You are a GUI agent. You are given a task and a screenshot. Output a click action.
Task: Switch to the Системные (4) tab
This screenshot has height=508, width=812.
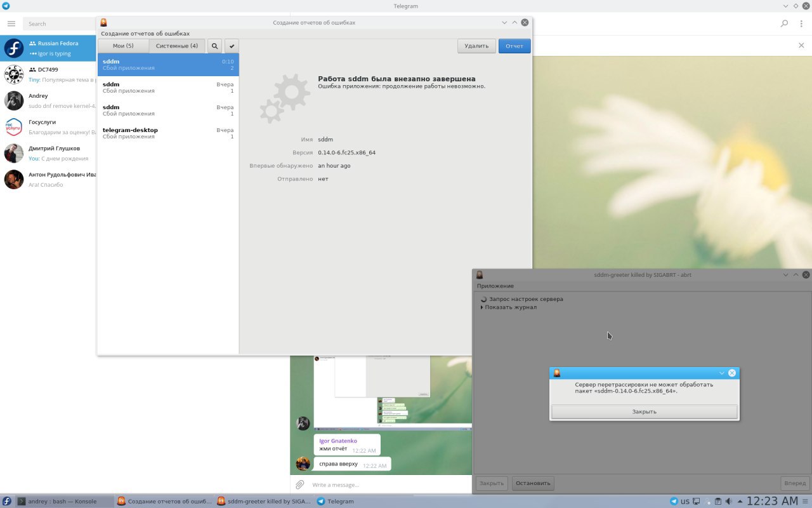(177, 46)
